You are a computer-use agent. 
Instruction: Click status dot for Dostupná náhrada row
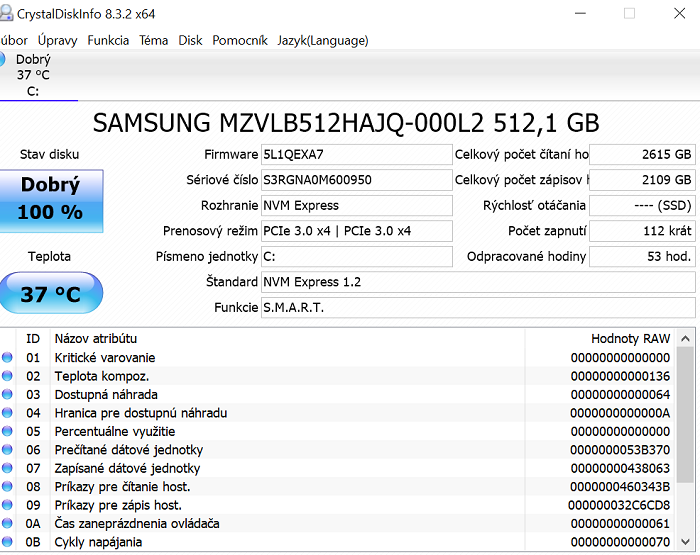point(7,394)
